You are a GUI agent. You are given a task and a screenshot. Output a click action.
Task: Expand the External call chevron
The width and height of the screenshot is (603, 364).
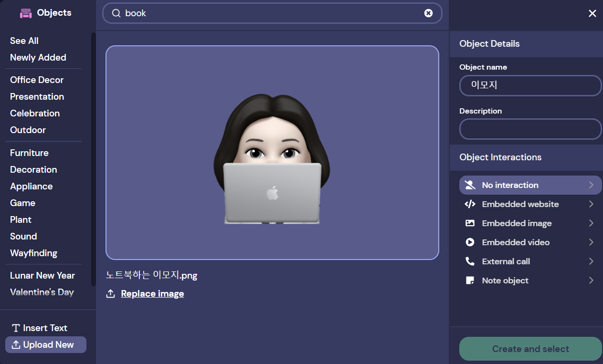pyautogui.click(x=591, y=261)
